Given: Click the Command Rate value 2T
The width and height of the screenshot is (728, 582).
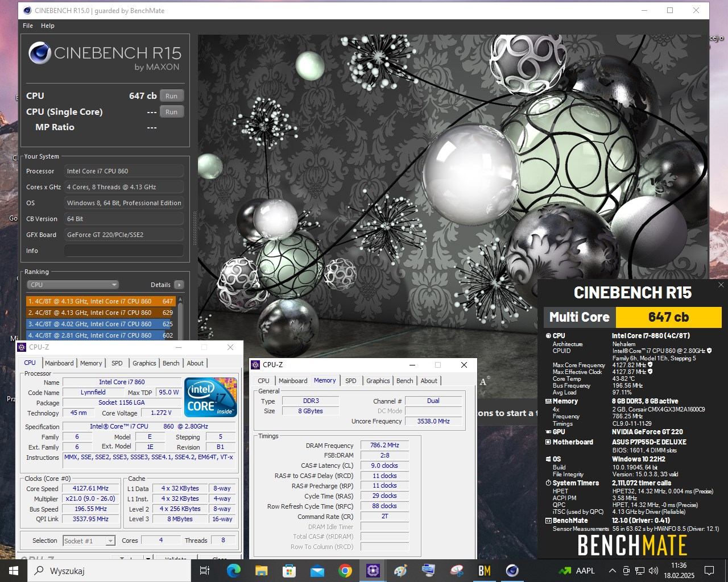Looking at the screenshot, I should [384, 516].
